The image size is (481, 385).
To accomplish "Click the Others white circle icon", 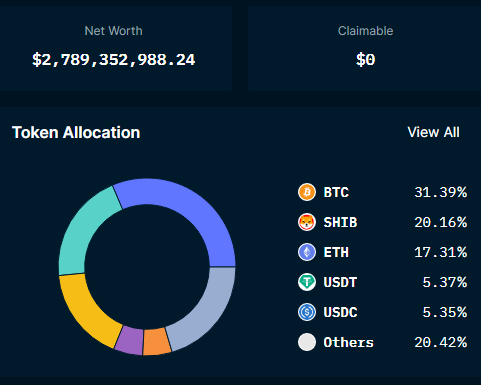I will click(307, 342).
